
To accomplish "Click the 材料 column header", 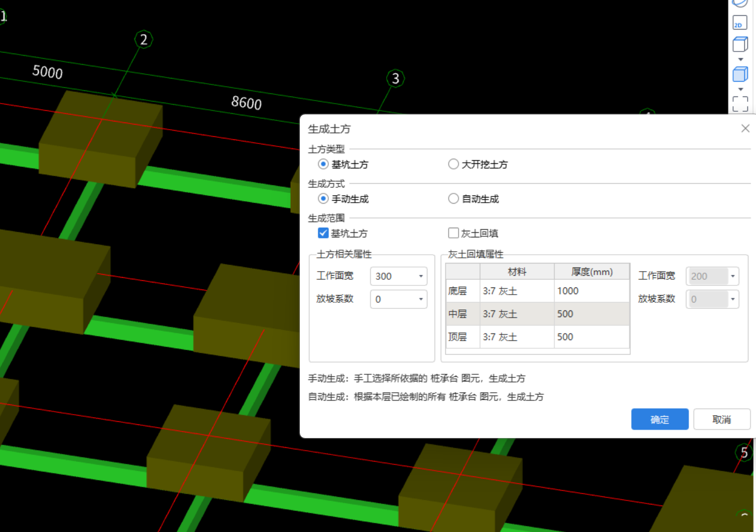I will tap(517, 272).
